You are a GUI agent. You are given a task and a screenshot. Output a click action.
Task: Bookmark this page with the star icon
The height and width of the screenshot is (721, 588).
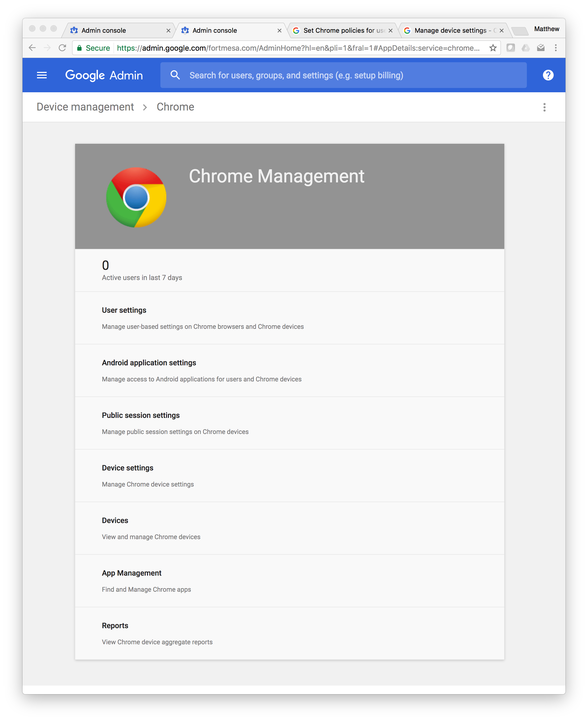(493, 48)
